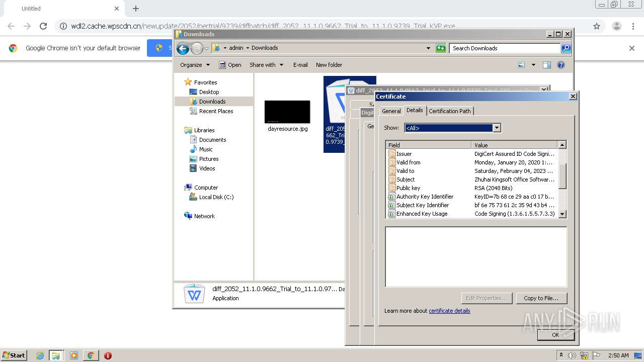Click the explorer forward navigation button
Viewport: 644px width, 362px height.
(197, 48)
